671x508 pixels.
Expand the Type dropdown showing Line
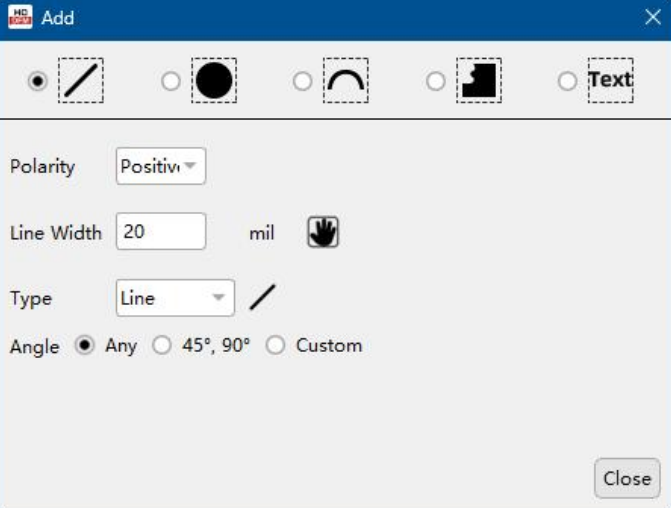point(175,298)
